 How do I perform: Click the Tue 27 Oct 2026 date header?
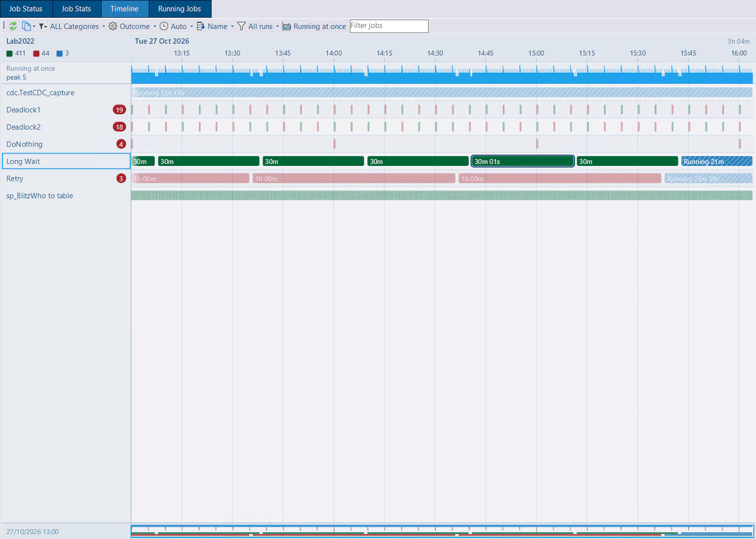coord(162,41)
